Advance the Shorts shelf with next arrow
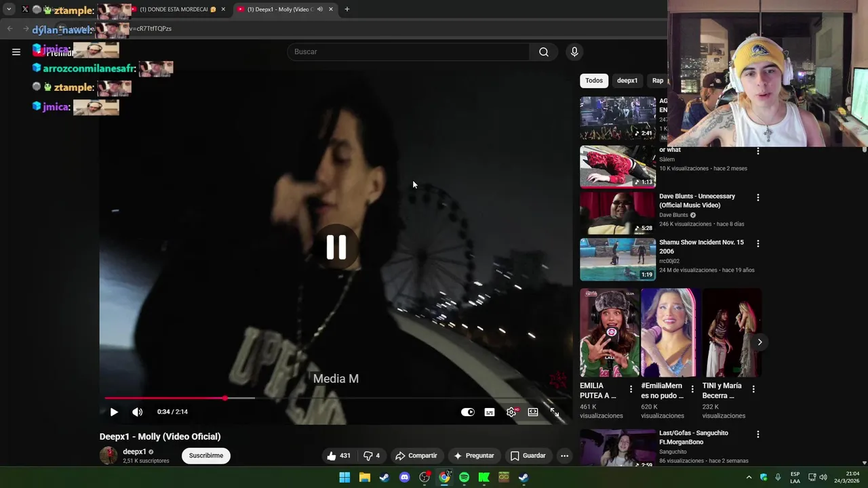The width and height of the screenshot is (868, 488). 759,342
